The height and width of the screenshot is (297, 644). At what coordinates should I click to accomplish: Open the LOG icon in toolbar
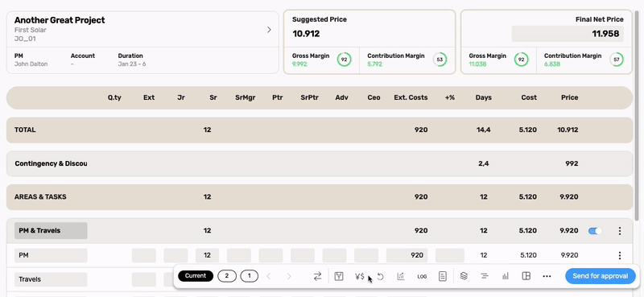tap(422, 276)
